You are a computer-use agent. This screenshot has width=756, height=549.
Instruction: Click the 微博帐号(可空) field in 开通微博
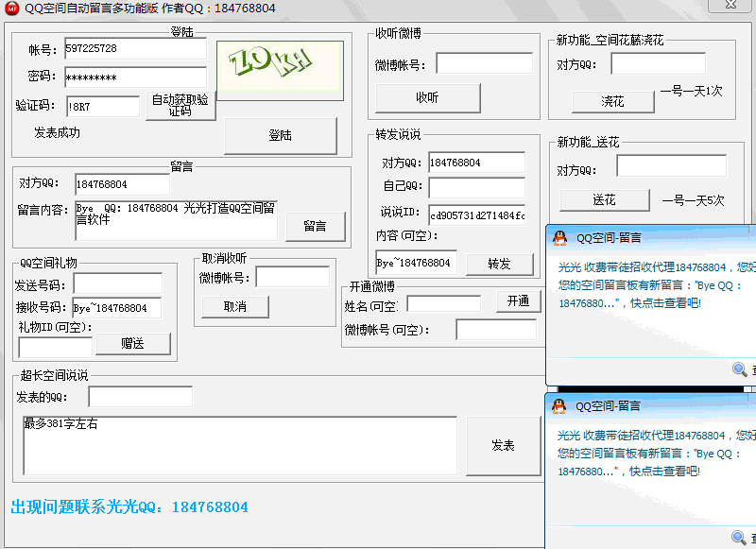496,330
